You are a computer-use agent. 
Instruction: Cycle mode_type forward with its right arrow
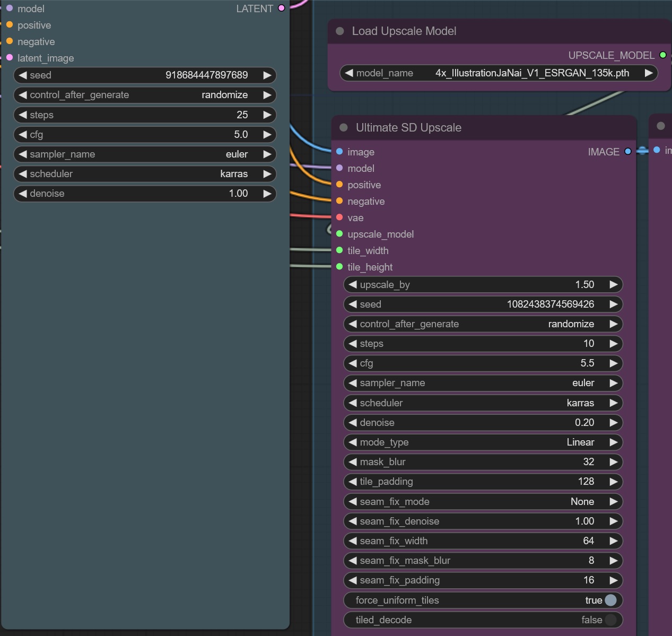pyautogui.click(x=614, y=442)
